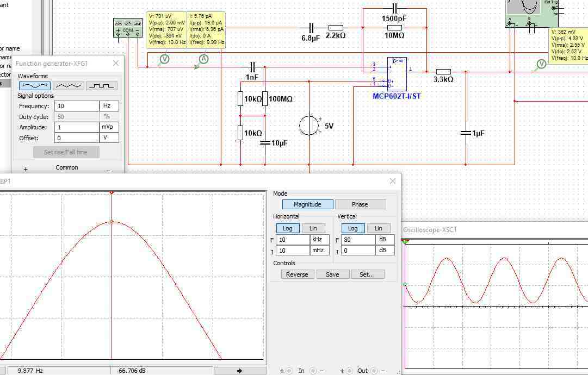Screen dimensions: 588x375
Task: Click the function generator Frequency field
Action: click(77, 106)
